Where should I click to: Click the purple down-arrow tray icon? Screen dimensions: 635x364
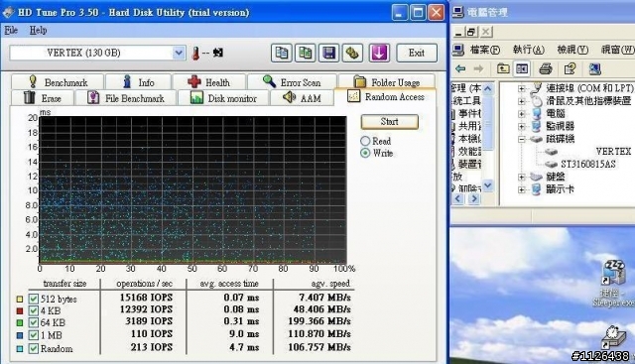[379, 53]
